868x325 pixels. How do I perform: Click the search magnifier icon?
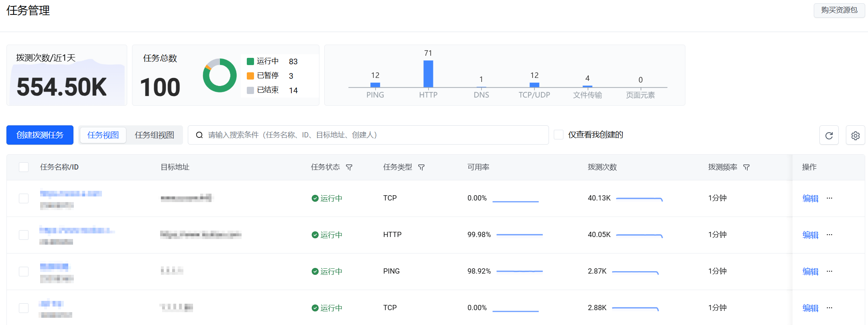(x=199, y=135)
